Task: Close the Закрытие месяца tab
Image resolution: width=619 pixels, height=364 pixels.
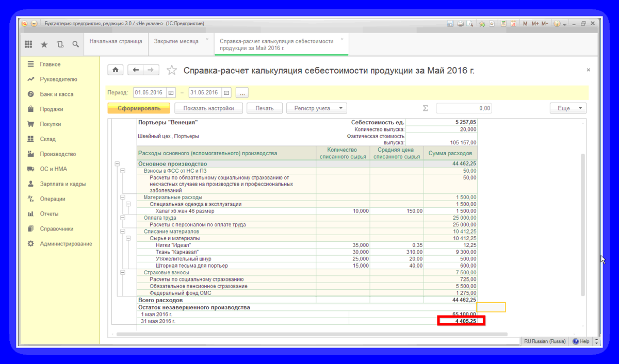Action: click(207, 39)
